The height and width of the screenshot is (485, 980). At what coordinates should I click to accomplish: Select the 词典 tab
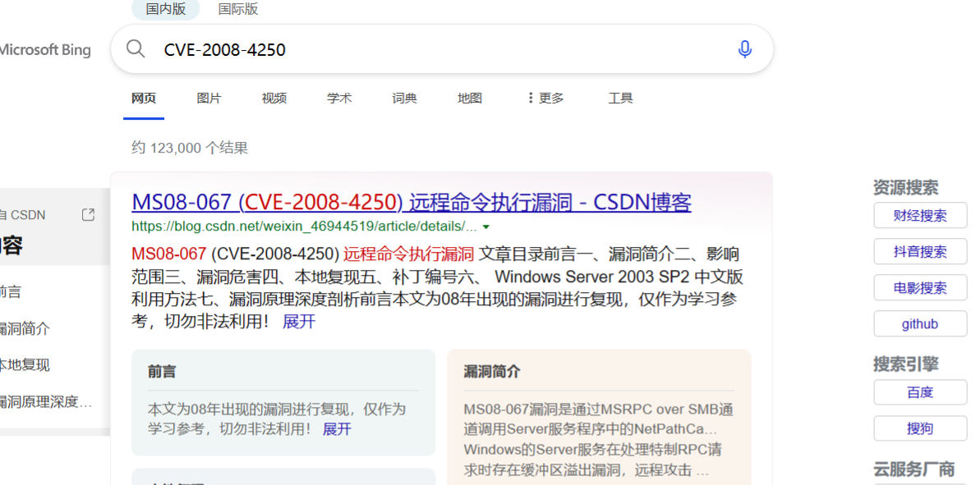tap(404, 98)
